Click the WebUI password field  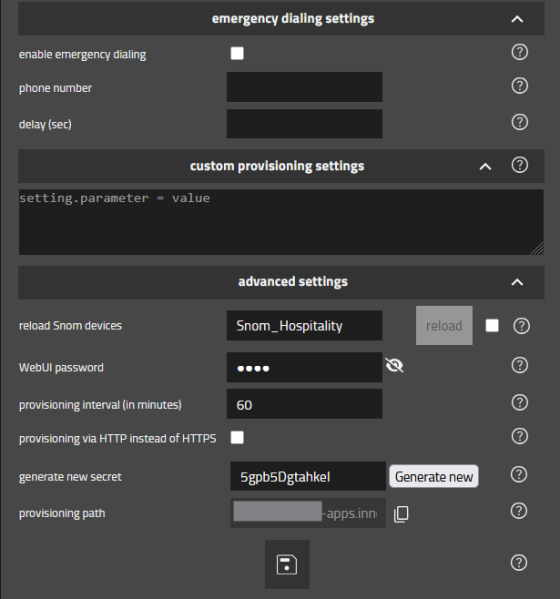point(304,367)
